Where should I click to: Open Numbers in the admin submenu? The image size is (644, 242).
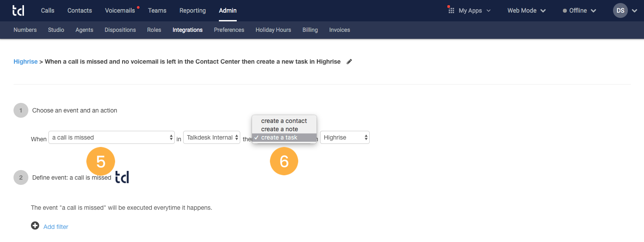point(25,30)
